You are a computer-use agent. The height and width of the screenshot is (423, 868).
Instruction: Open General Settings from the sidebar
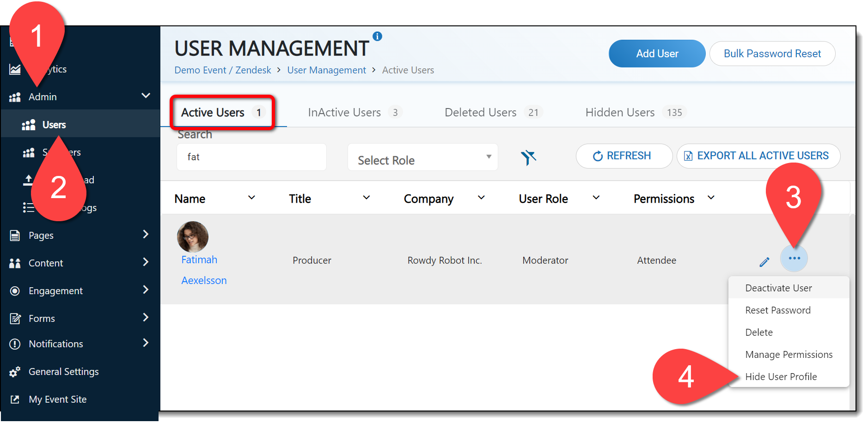pos(63,372)
